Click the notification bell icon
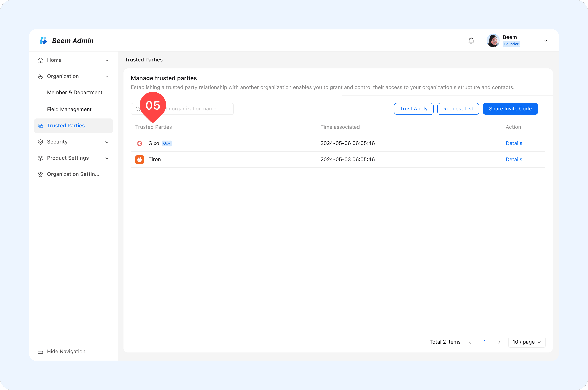The width and height of the screenshot is (588, 390). coord(471,40)
